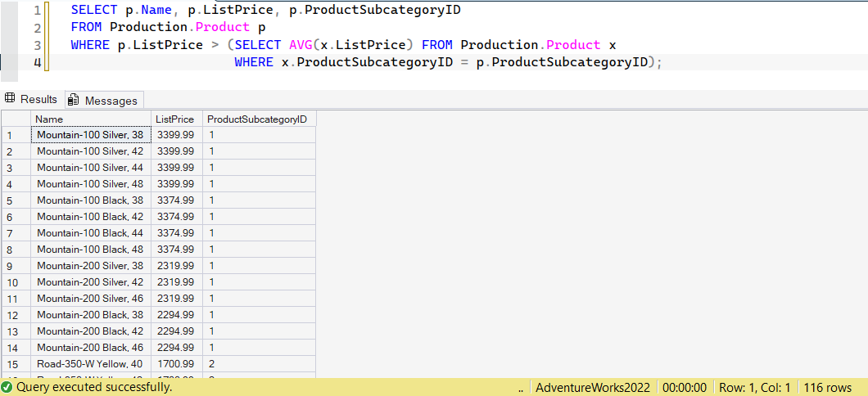Click cell Mountain-100 Black, 44
Screen dimensions: 868x396
pyautogui.click(x=92, y=233)
